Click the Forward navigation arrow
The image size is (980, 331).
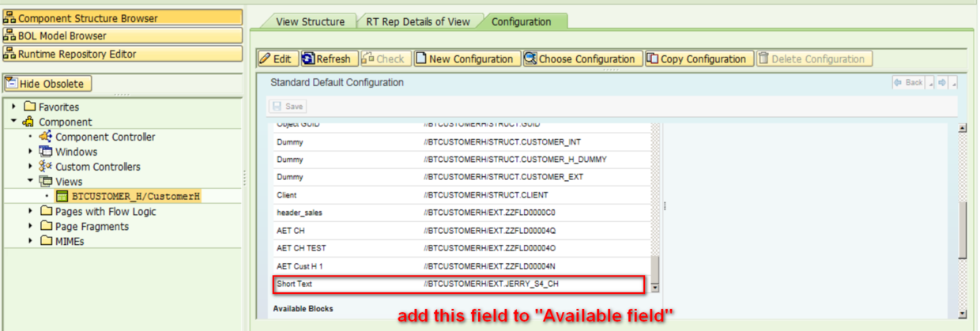tap(943, 83)
